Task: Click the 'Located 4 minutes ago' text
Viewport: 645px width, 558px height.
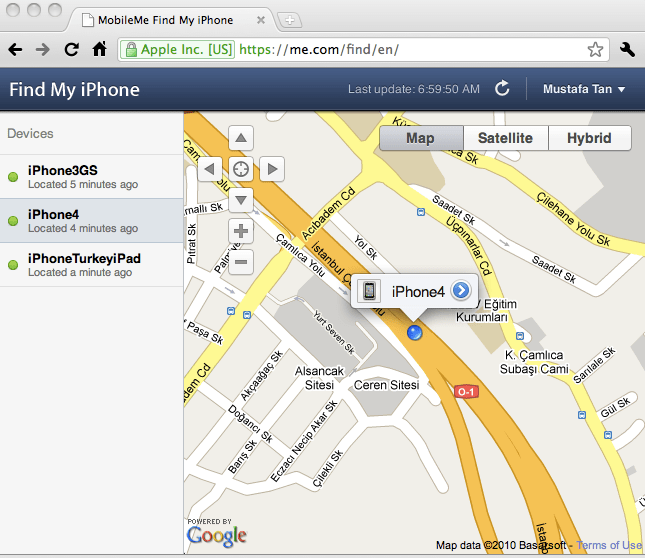Action: (x=83, y=229)
